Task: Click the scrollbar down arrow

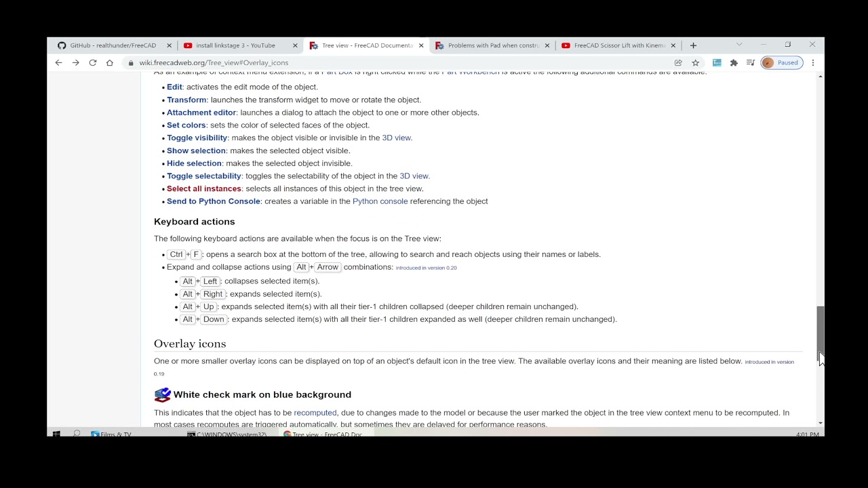Action: coord(821,423)
